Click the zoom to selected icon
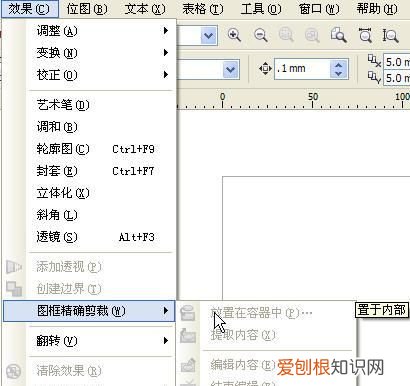 pos(286,35)
